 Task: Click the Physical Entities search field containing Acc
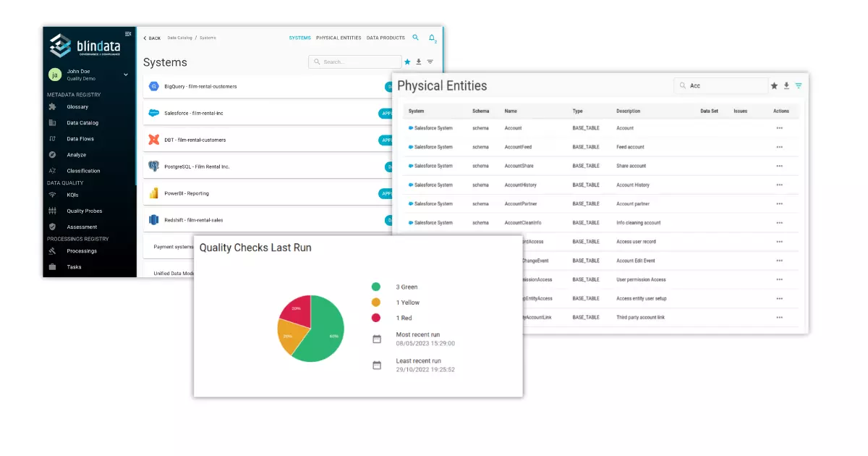pyautogui.click(x=720, y=85)
